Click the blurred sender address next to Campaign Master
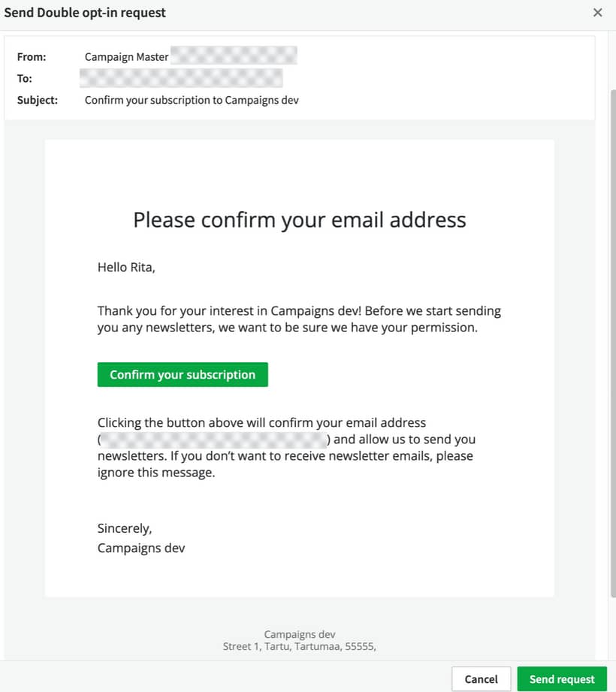The height and width of the screenshot is (692, 616). click(233, 54)
